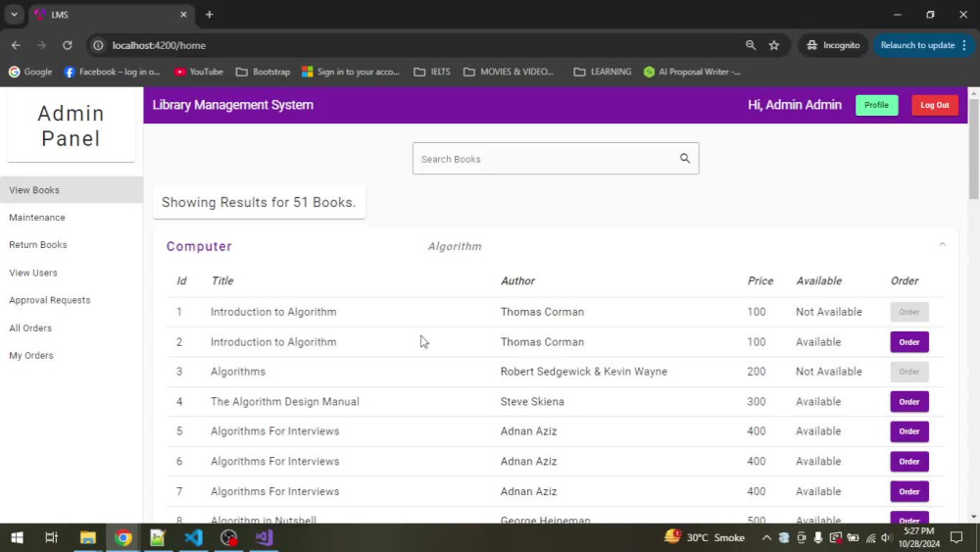980x552 pixels.
Task: Open the YouTube bookmark
Action: (x=199, y=72)
